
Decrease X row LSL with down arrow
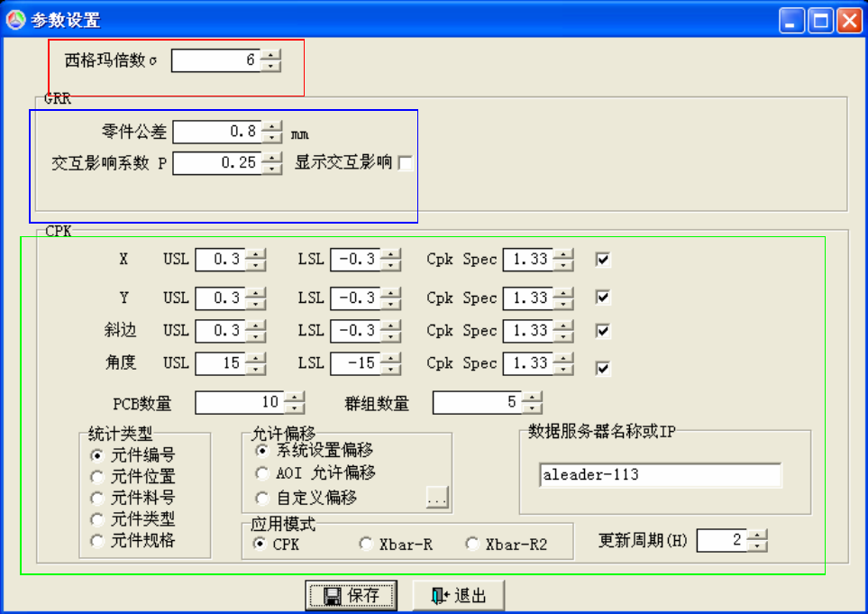click(391, 265)
